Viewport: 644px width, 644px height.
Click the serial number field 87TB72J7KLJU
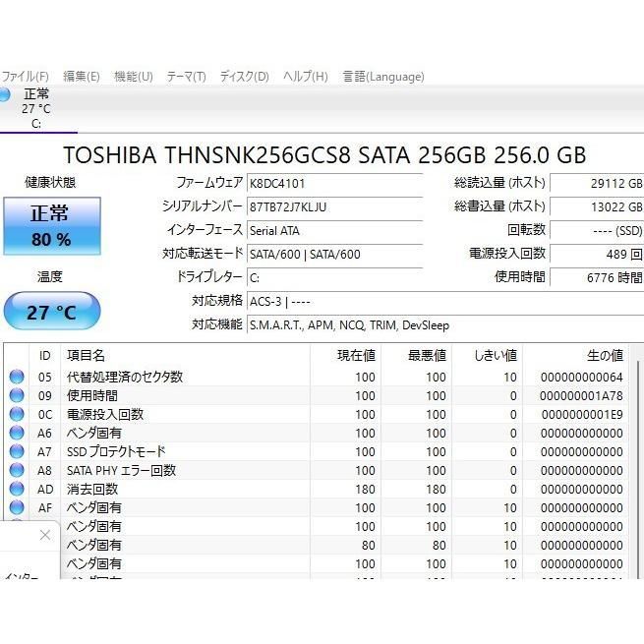pos(334,207)
